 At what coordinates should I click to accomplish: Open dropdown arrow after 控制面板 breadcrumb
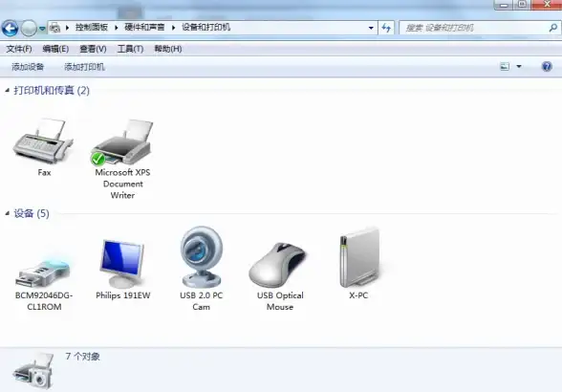(x=117, y=28)
